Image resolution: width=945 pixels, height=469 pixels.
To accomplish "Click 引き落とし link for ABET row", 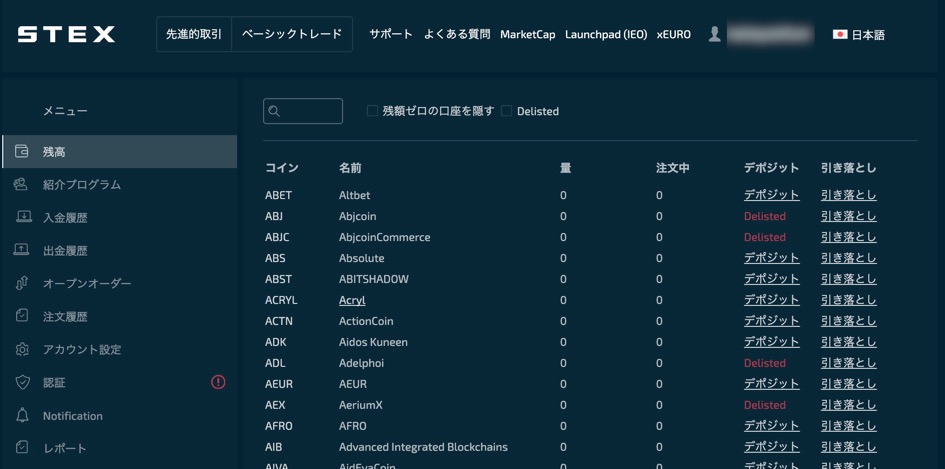I will [849, 195].
